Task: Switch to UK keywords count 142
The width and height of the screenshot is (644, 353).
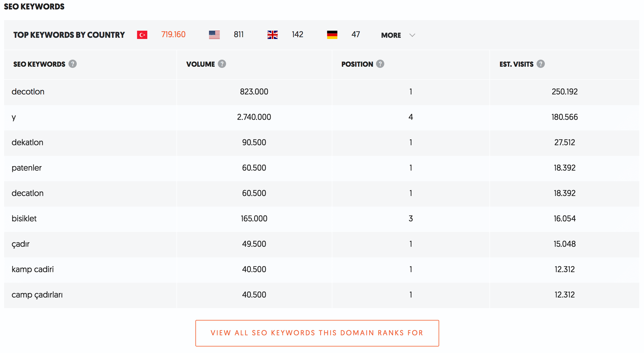Action: [298, 35]
